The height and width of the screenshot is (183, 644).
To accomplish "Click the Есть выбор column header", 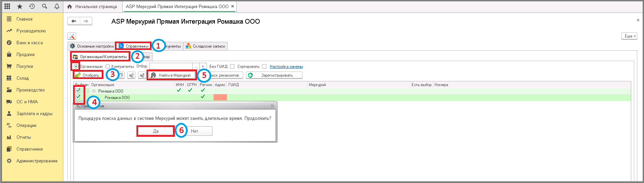I will pos(421,85).
